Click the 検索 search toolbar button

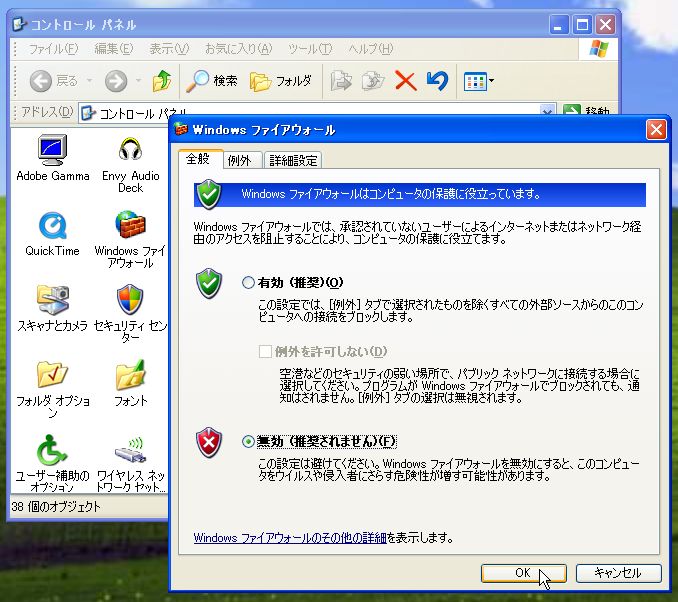(x=211, y=81)
